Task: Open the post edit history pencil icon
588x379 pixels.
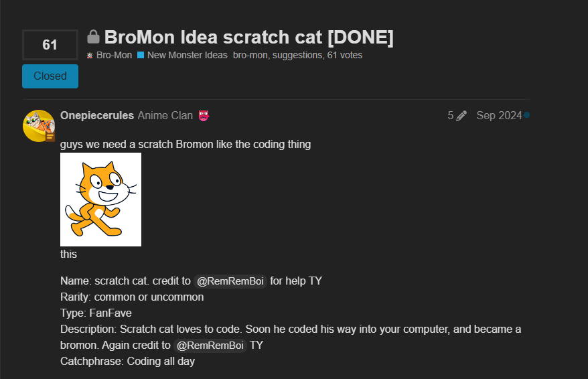Action: pos(461,116)
